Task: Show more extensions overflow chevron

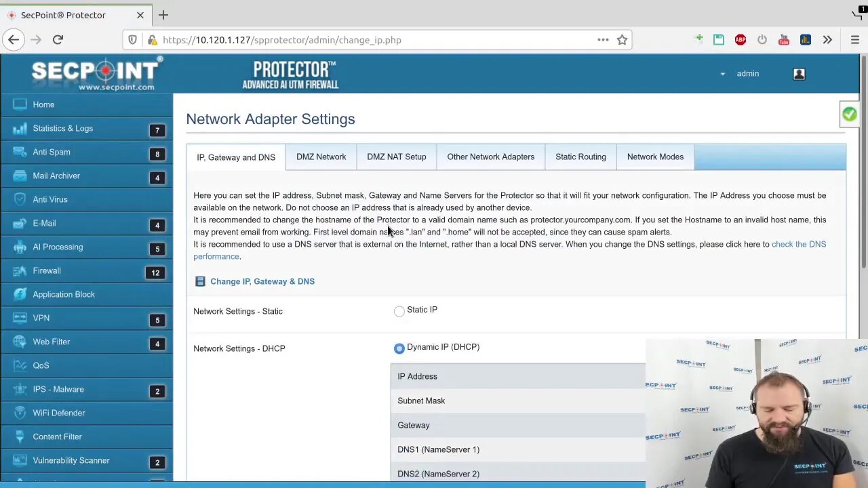Action: pyautogui.click(x=827, y=40)
